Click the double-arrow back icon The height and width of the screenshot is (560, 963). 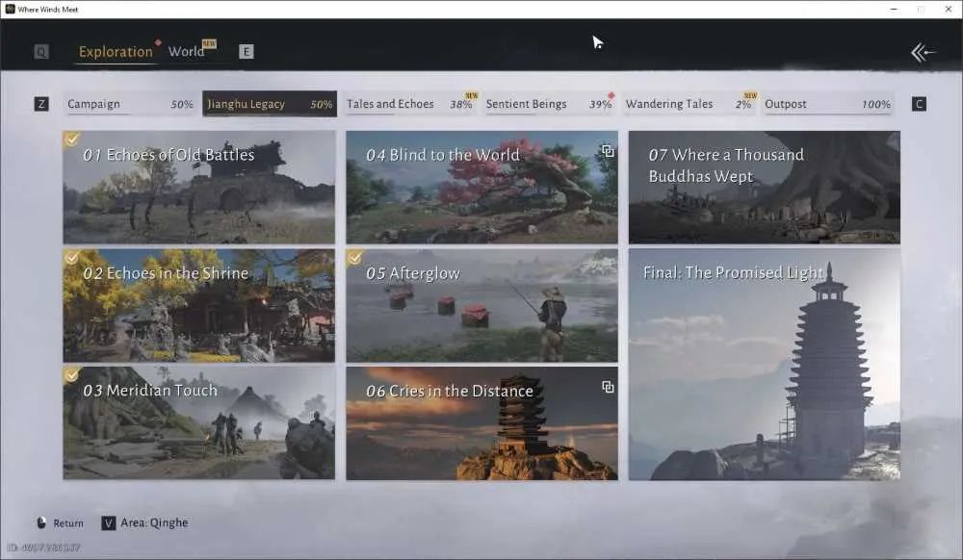click(x=924, y=53)
